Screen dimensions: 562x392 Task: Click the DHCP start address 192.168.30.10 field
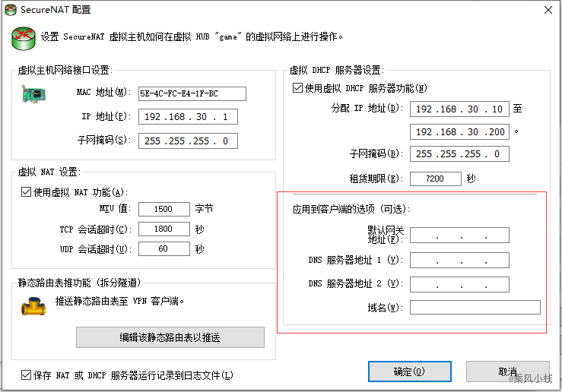[x=459, y=109]
